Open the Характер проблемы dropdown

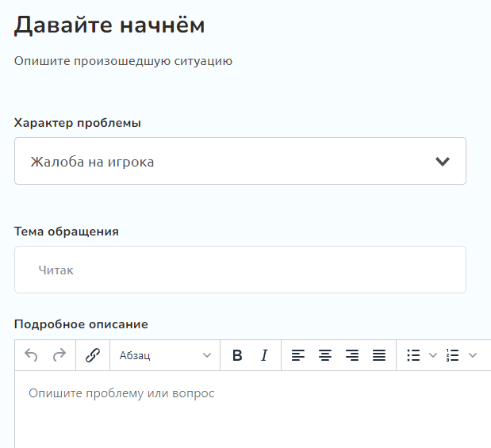coord(240,161)
